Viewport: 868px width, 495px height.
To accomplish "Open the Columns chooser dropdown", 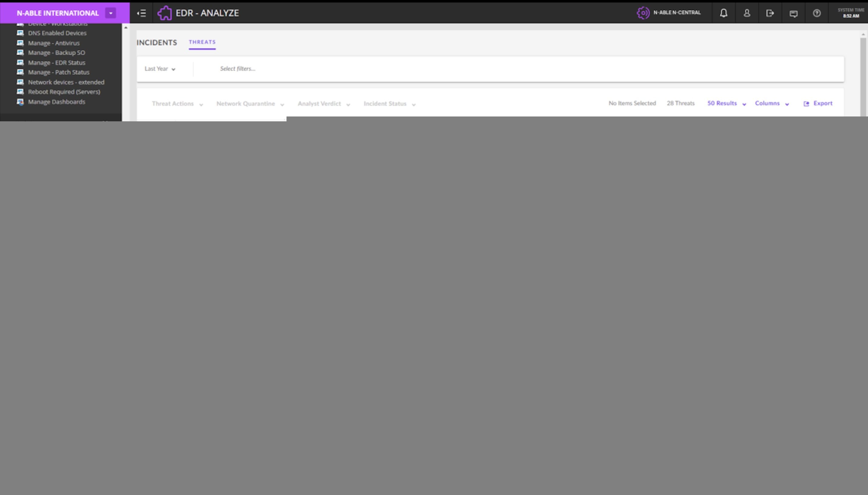I will pyautogui.click(x=772, y=103).
